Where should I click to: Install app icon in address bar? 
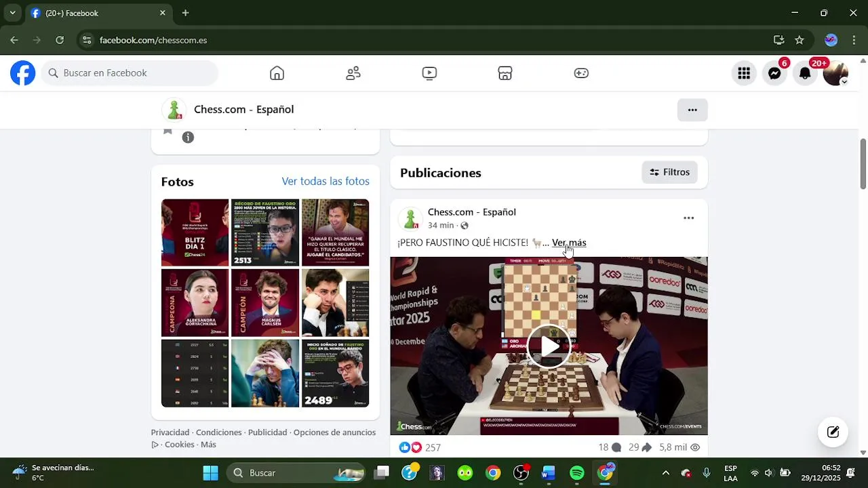[779, 40]
